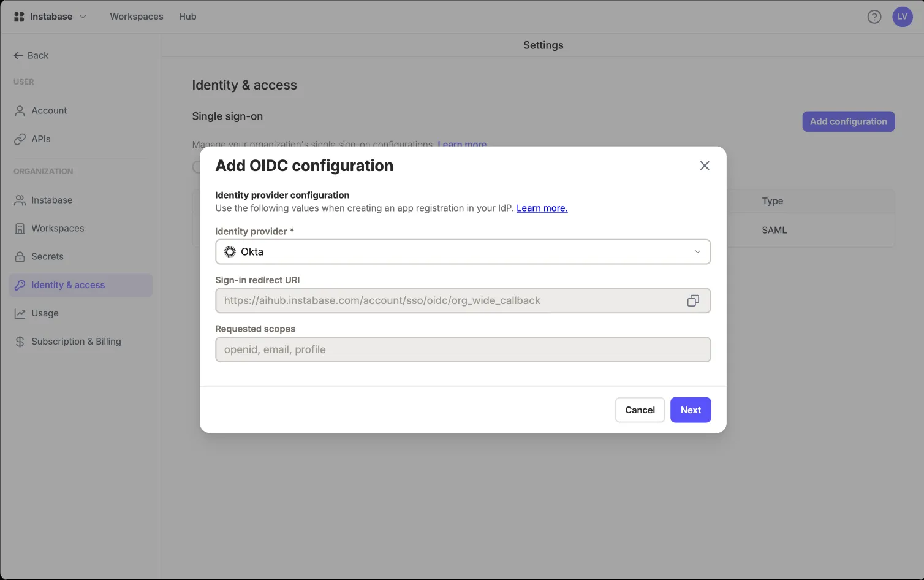Viewport: 924px width, 580px height.
Task: Open the LV user avatar
Action: [x=903, y=17]
